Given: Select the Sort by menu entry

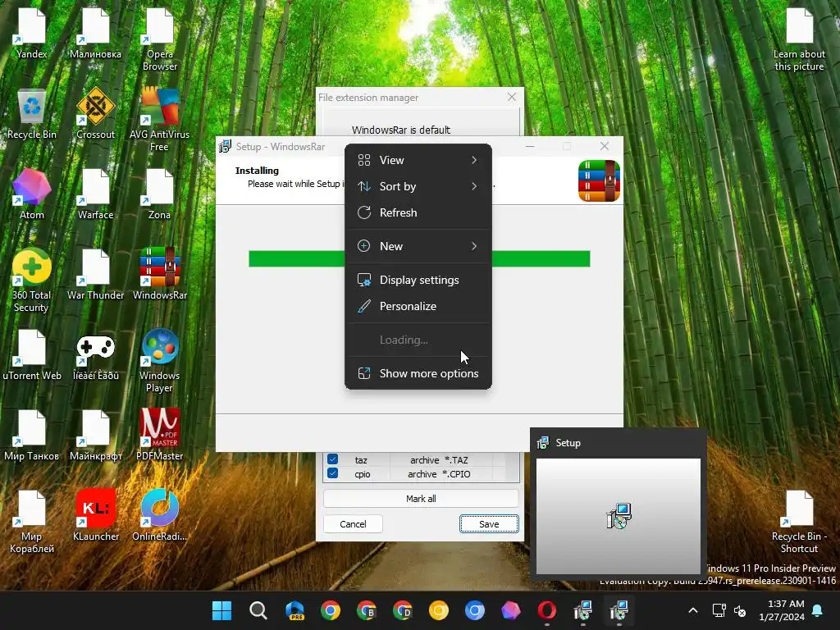Looking at the screenshot, I should click(x=418, y=186).
